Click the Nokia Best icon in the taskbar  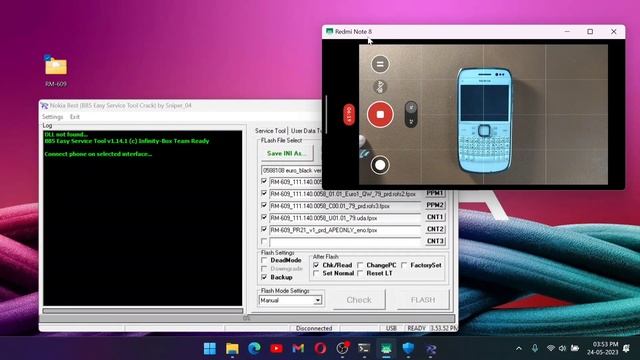coord(431,349)
